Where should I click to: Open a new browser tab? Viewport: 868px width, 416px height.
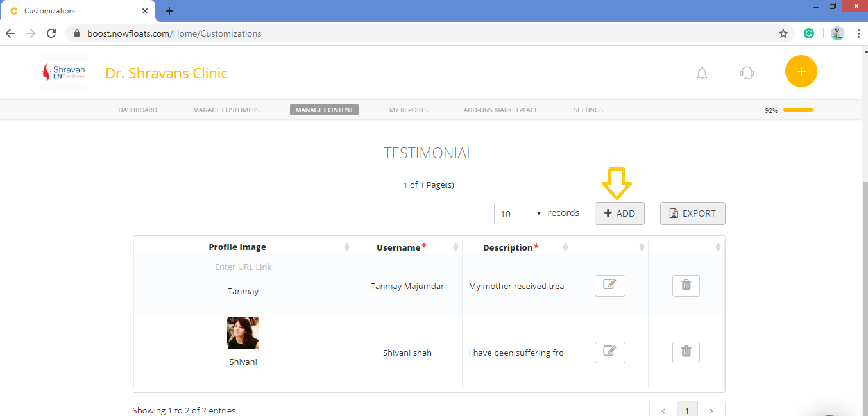click(x=169, y=11)
